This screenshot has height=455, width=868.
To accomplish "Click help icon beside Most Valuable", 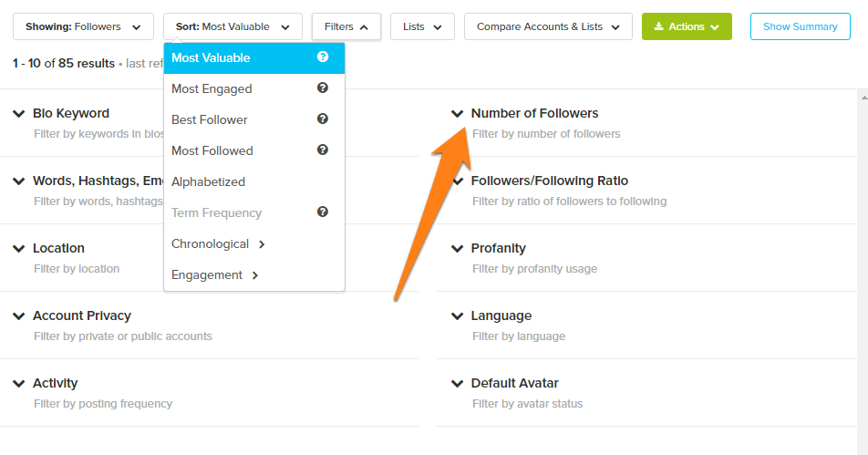I will pos(323,57).
